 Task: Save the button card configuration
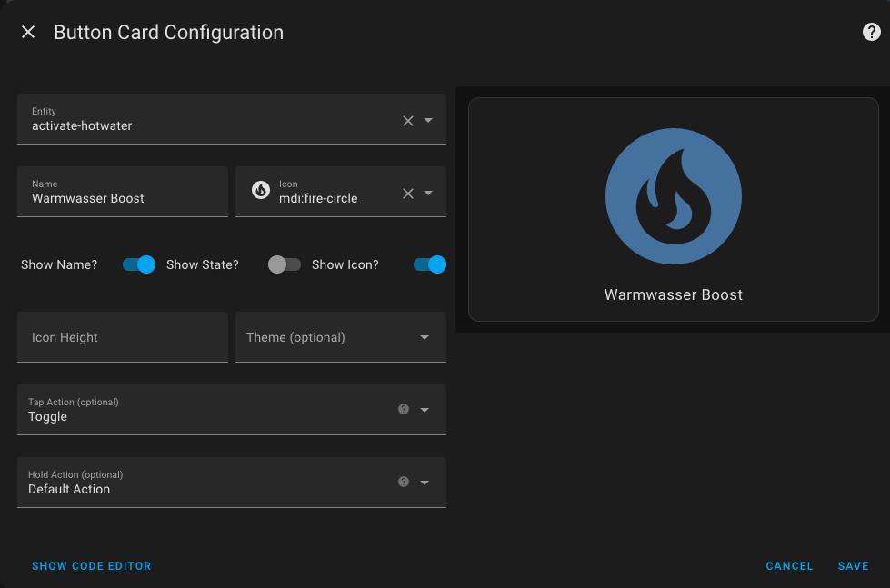coord(853,566)
